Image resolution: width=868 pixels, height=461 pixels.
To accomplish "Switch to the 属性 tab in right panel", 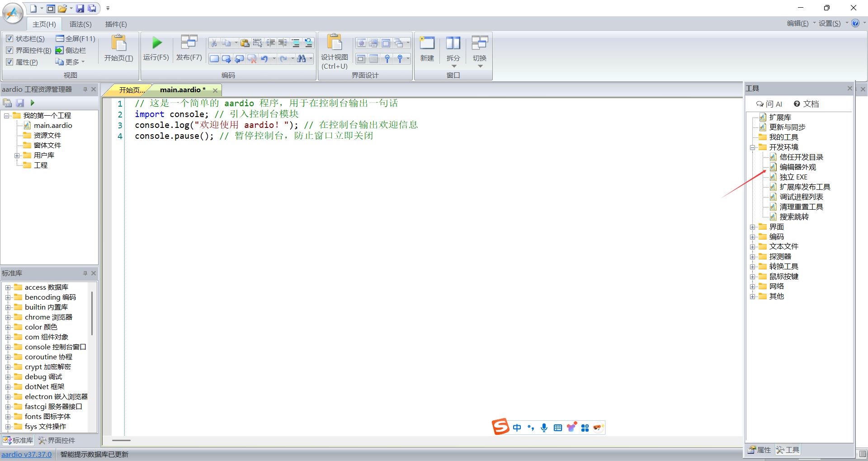I will [x=759, y=450].
